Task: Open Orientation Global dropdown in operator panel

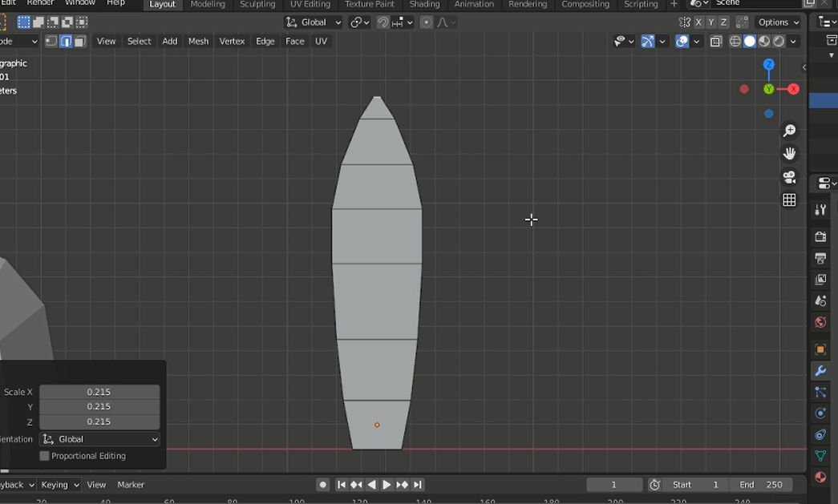Action: pyautogui.click(x=99, y=439)
